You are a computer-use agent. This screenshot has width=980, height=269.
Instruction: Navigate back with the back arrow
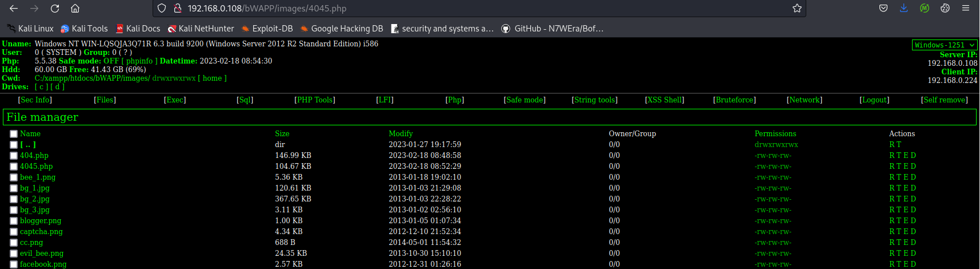pyautogui.click(x=14, y=9)
